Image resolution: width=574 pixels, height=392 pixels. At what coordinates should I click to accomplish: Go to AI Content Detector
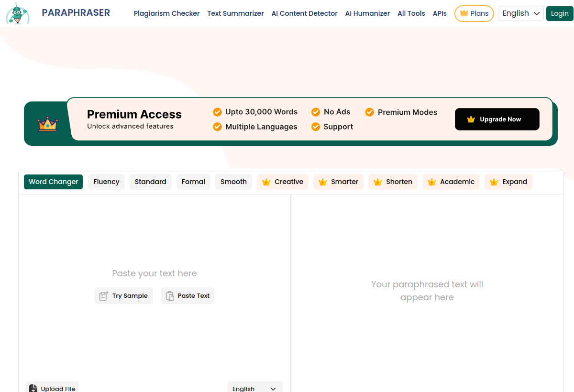point(304,13)
